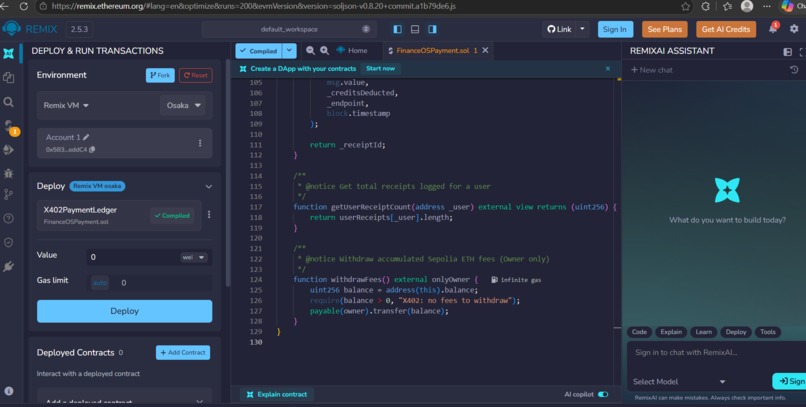The image size is (806, 407).
Task: Open the GitHub Link dropdown arrow
Action: point(582,29)
